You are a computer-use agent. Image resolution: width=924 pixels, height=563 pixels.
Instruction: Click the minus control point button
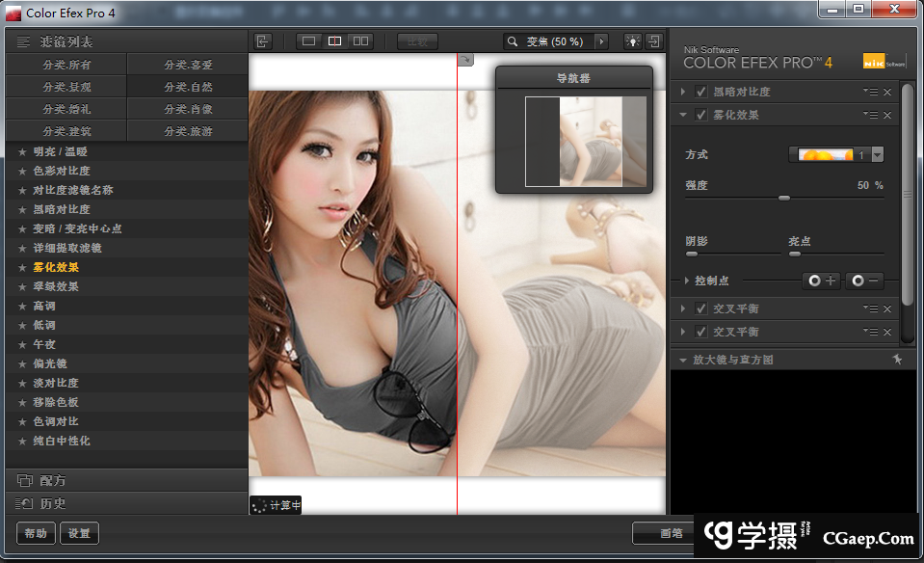click(x=864, y=281)
